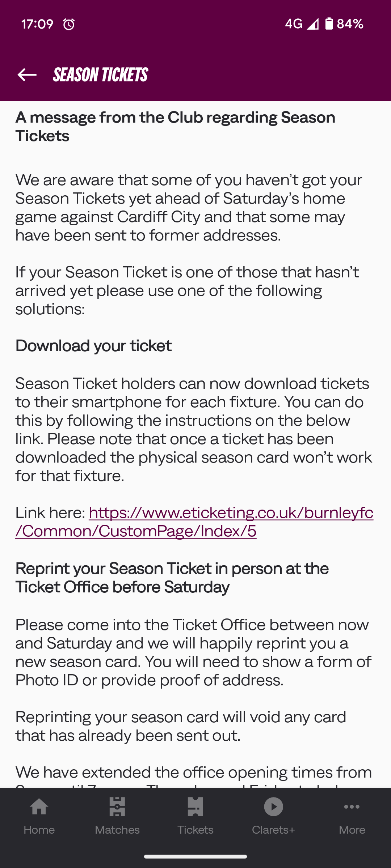The image size is (391, 868).
Task: Open Clarets+ play icon
Action: coord(273,807)
